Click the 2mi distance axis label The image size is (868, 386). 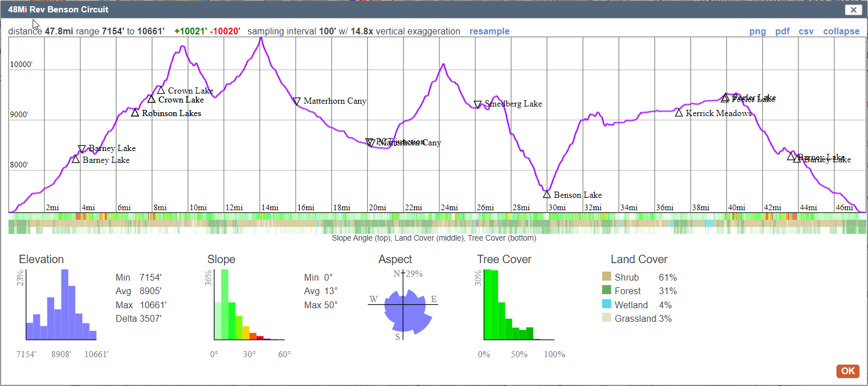(x=52, y=207)
